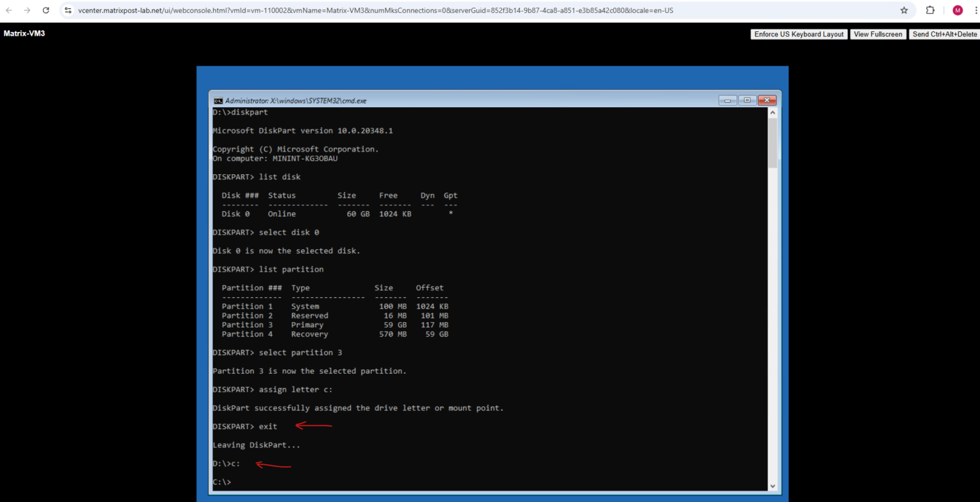Click the View Fullscreen button

[x=879, y=34]
